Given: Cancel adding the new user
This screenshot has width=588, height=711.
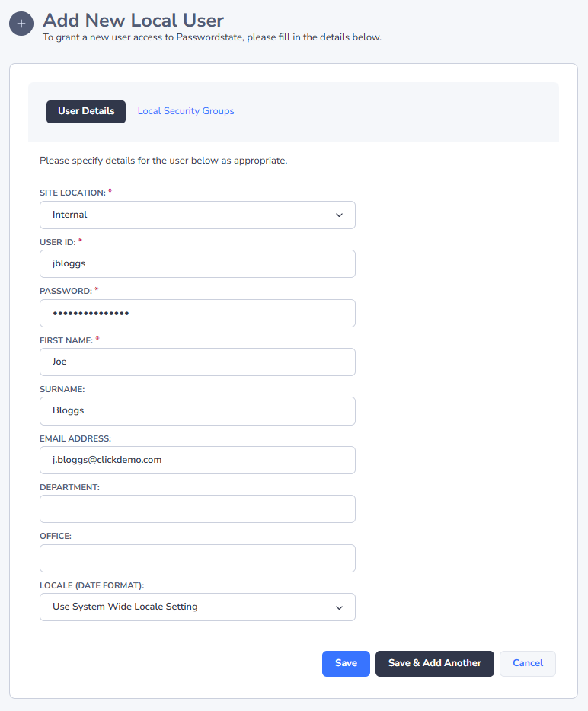Looking at the screenshot, I should point(528,664).
